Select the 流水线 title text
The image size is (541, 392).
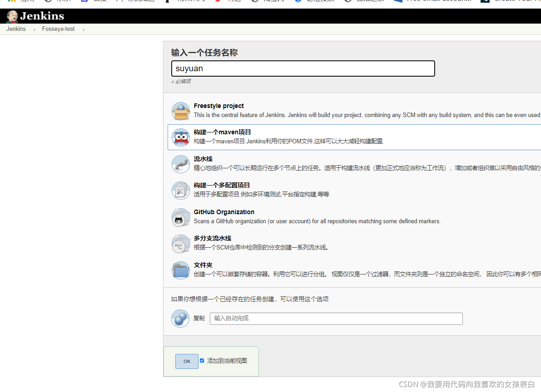(203, 159)
